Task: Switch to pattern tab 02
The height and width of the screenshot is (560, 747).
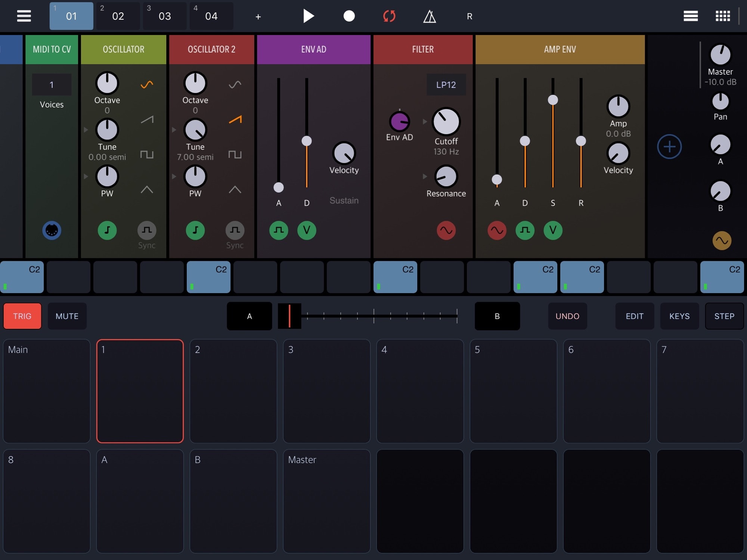Action: pyautogui.click(x=118, y=16)
